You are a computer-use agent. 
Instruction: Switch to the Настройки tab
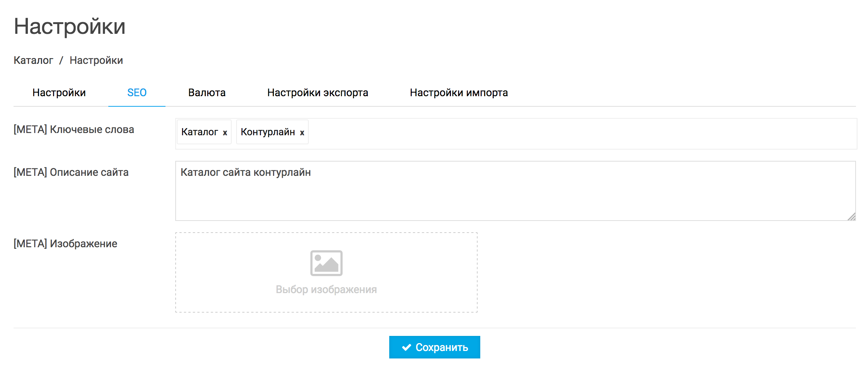(x=59, y=92)
